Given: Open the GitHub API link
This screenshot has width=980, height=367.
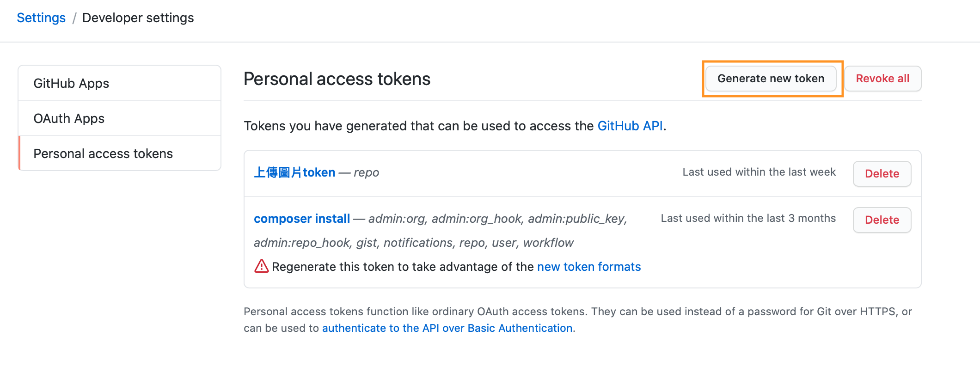Looking at the screenshot, I should click(x=630, y=126).
